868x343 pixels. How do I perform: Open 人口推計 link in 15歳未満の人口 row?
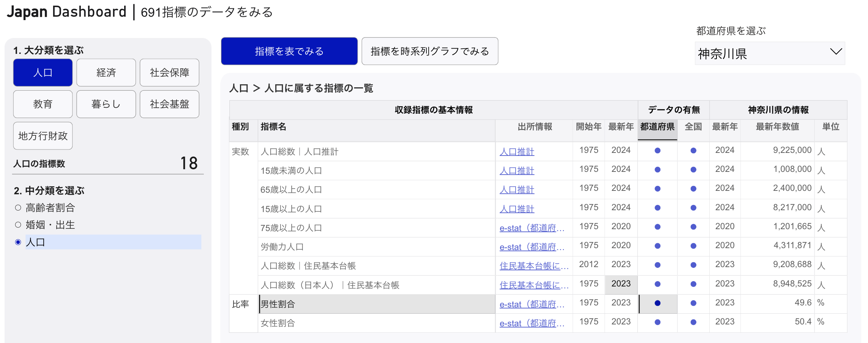[x=517, y=171]
